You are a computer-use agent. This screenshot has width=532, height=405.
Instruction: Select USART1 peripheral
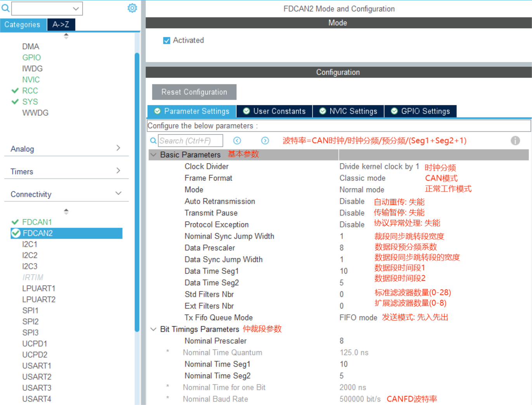coord(36,366)
